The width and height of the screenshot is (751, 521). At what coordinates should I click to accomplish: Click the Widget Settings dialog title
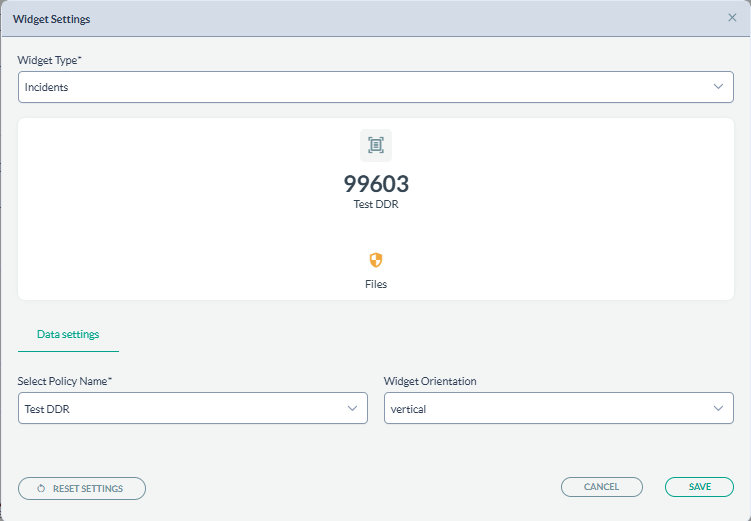click(51, 18)
